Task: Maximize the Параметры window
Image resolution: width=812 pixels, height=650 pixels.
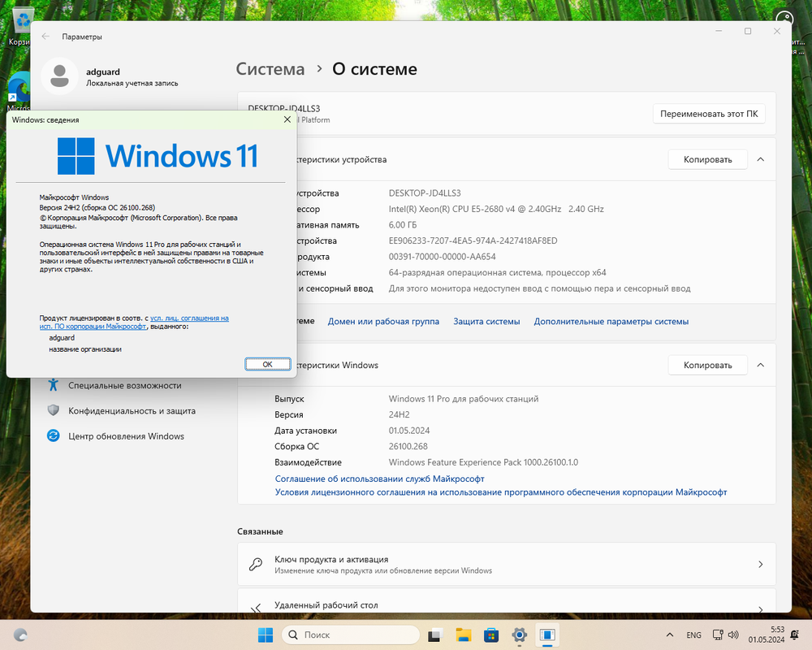Action: tap(748, 31)
